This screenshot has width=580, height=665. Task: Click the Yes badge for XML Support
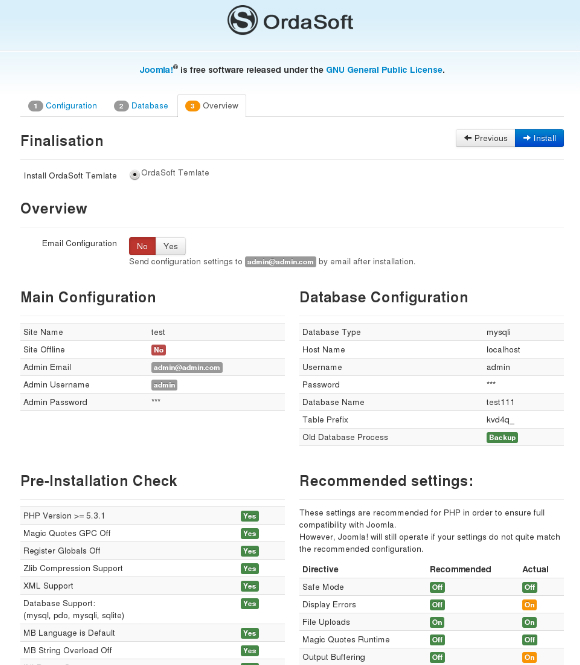coord(250,586)
